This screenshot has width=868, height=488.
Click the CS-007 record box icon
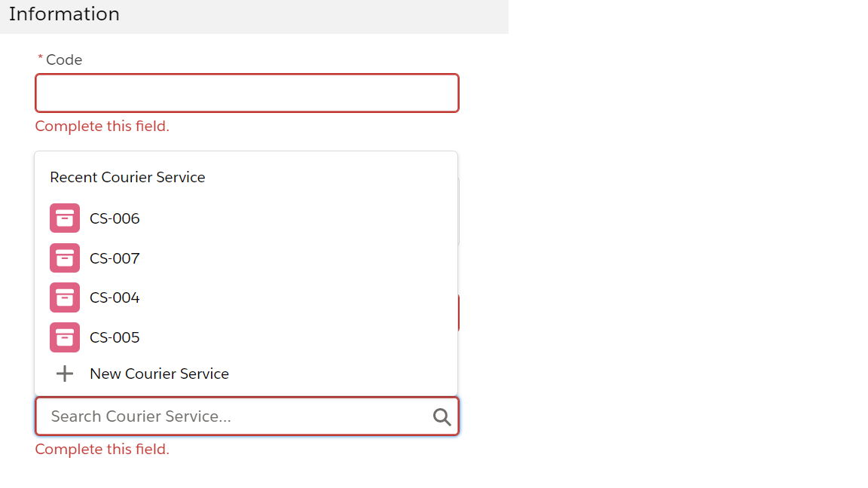(x=65, y=258)
